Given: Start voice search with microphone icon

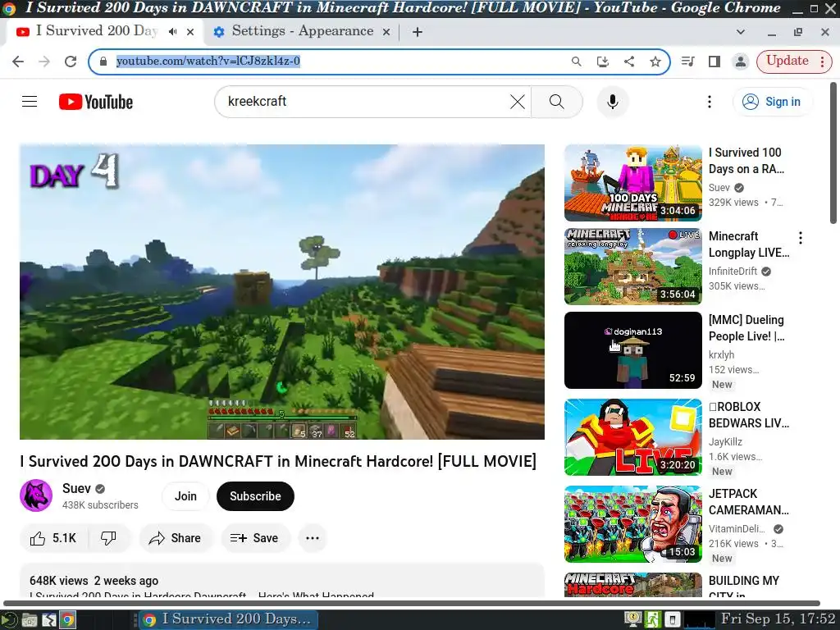Looking at the screenshot, I should pos(612,101).
